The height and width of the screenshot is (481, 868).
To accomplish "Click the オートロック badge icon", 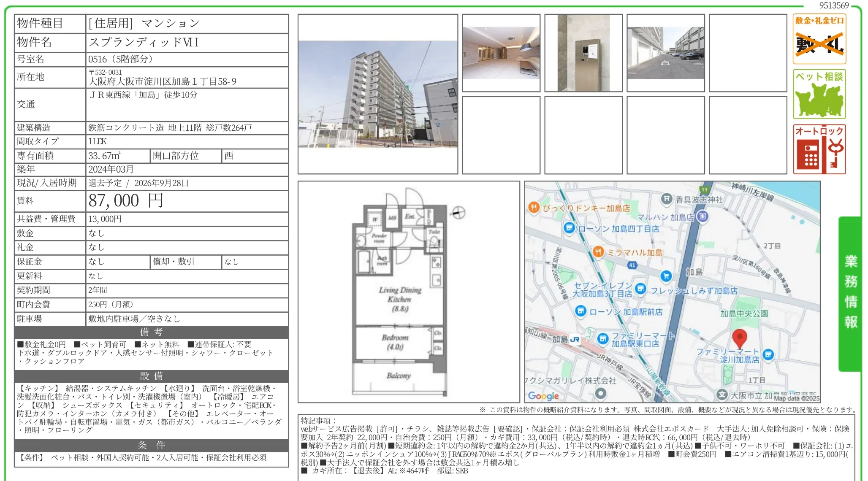I will pyautogui.click(x=819, y=149).
